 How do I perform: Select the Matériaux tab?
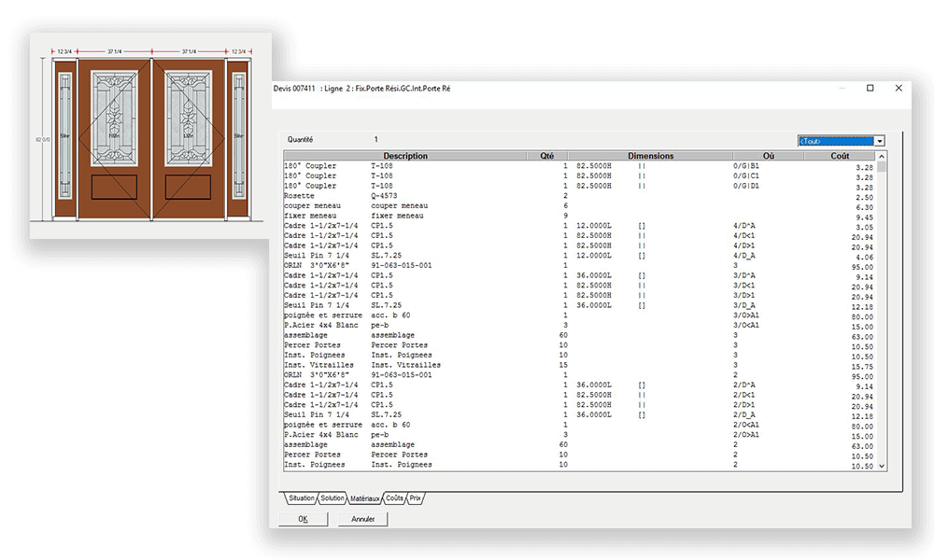(364, 498)
